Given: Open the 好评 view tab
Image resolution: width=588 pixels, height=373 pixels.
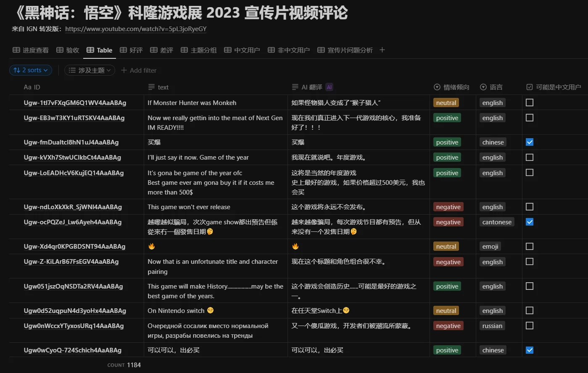Looking at the screenshot, I should coord(131,50).
